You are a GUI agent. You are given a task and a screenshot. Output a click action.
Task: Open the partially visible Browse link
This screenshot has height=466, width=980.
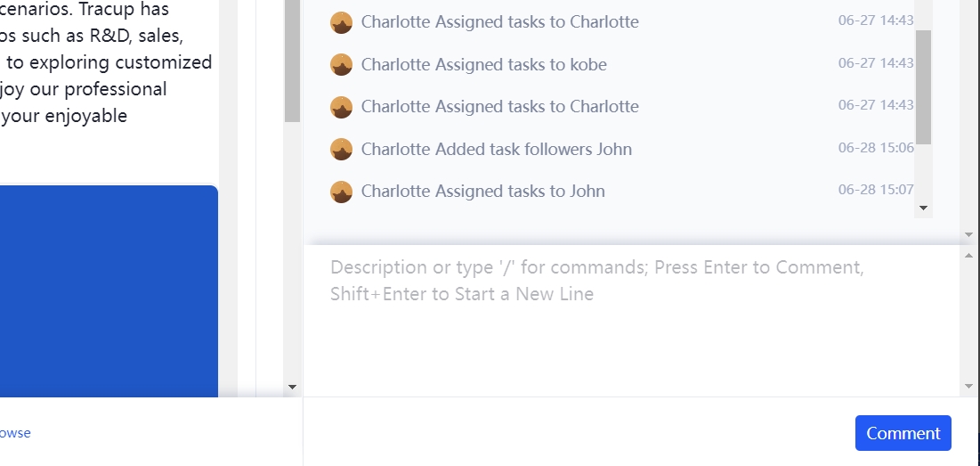pos(15,433)
